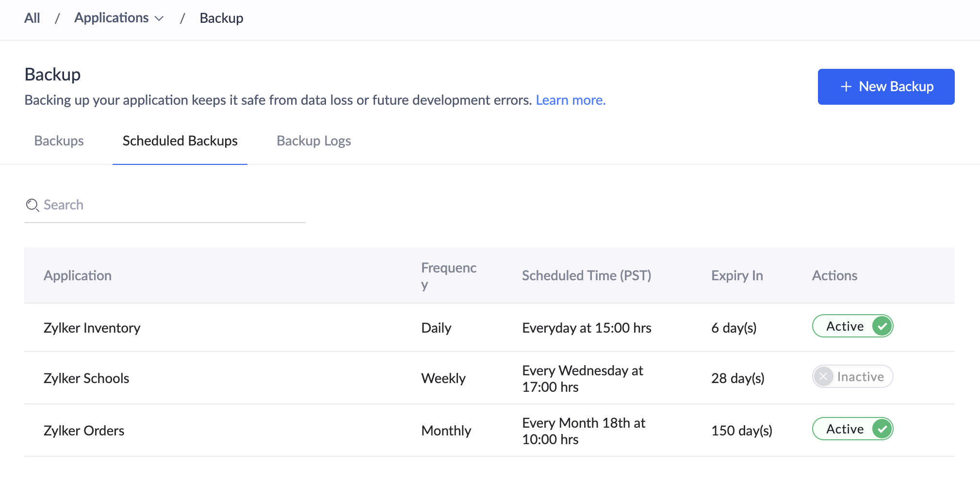Select the Scheduled Backups tab
Viewport: 980px width, 481px height.
point(180,141)
